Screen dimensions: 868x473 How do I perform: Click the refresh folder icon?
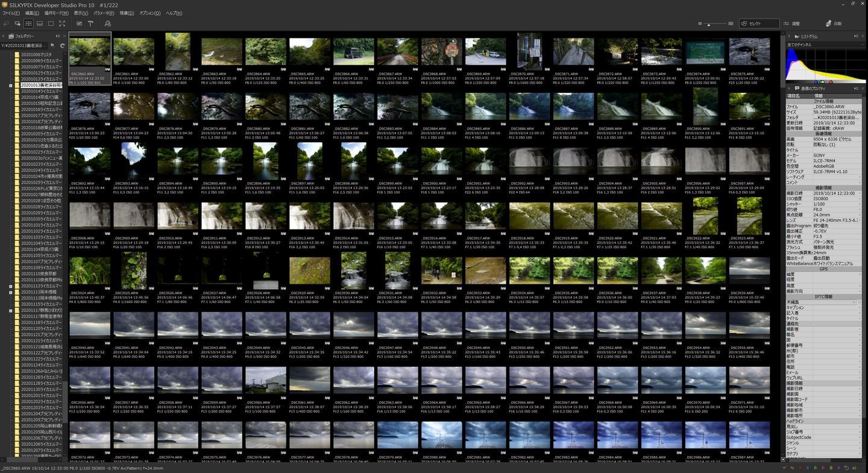[x=62, y=45]
